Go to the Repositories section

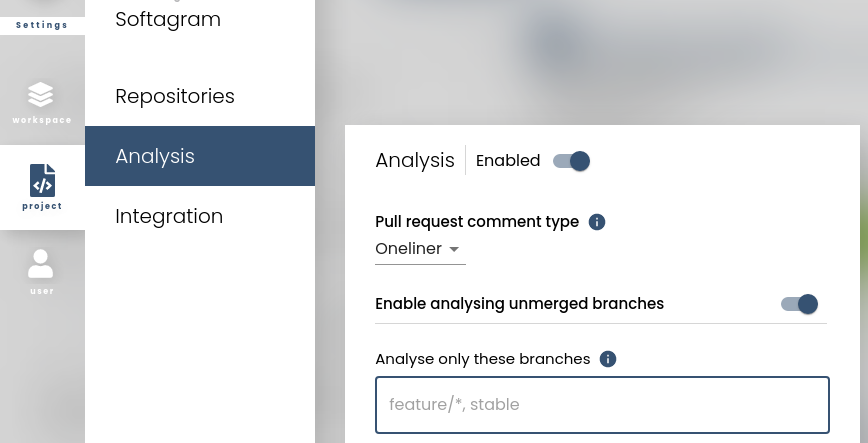tap(175, 96)
